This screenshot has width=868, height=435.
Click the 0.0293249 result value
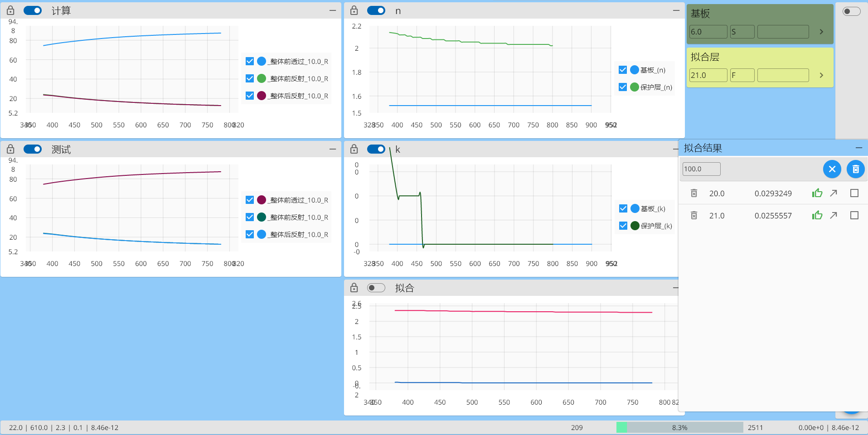click(773, 193)
